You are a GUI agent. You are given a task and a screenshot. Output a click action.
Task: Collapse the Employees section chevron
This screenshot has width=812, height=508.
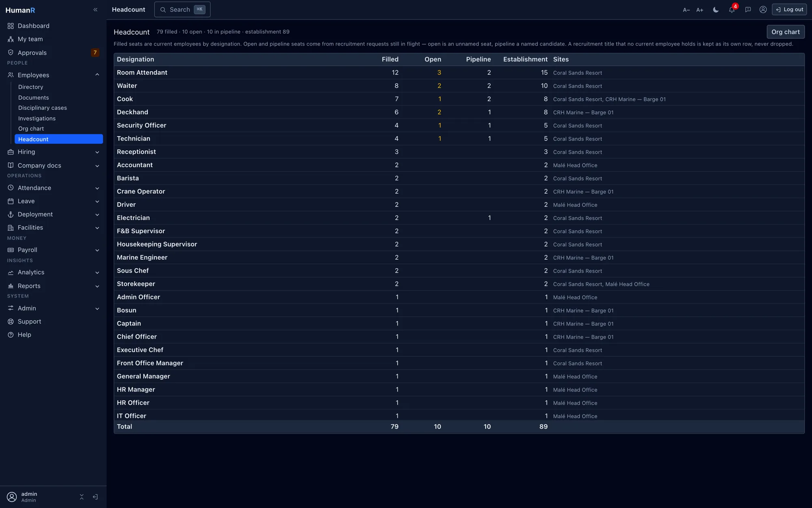point(97,75)
